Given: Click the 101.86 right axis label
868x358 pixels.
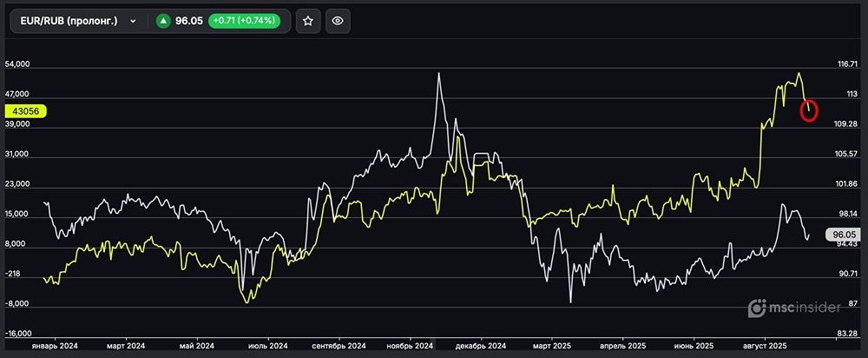Looking at the screenshot, I should point(848,184).
